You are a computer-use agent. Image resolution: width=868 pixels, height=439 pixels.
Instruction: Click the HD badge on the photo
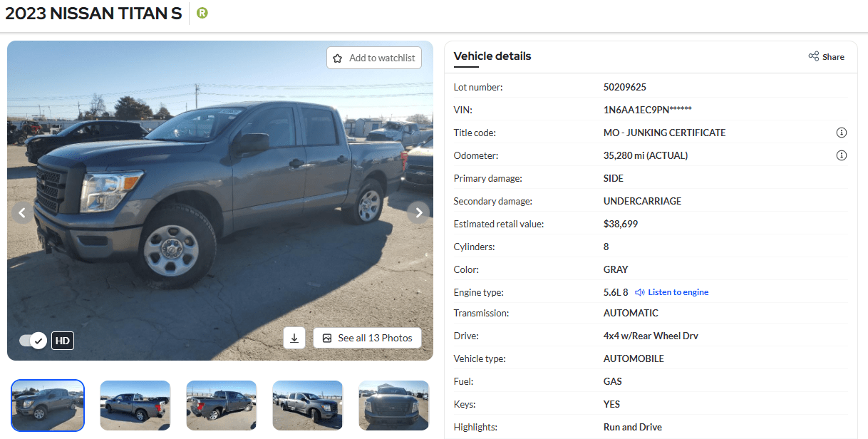(x=63, y=341)
